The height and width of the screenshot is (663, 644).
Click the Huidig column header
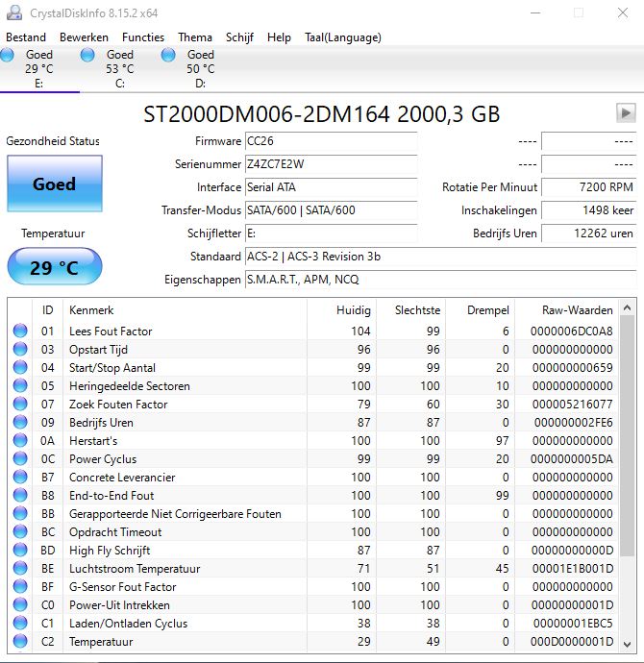tap(341, 310)
